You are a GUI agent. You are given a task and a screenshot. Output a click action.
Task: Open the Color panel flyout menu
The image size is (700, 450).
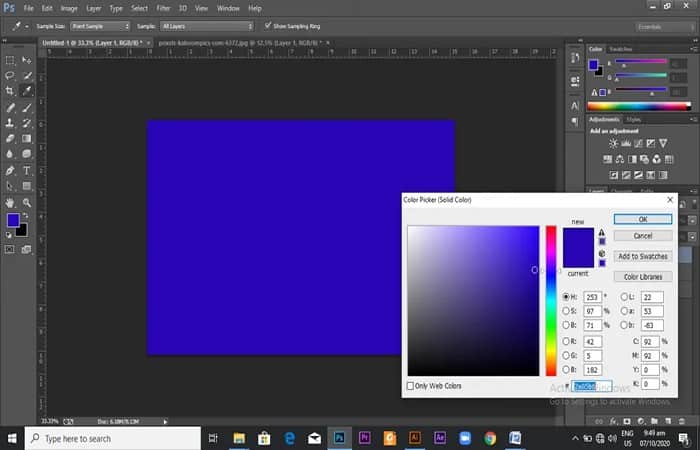coord(694,49)
